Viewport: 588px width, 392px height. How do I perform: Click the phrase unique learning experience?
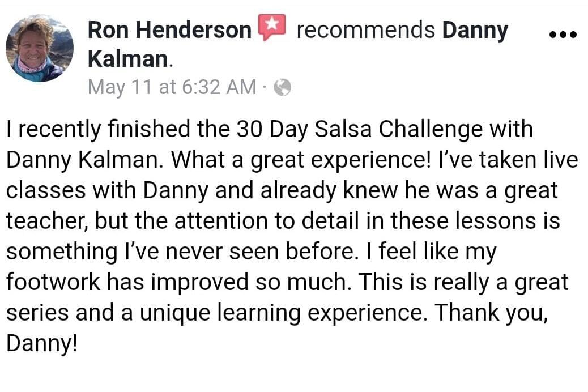(284, 314)
